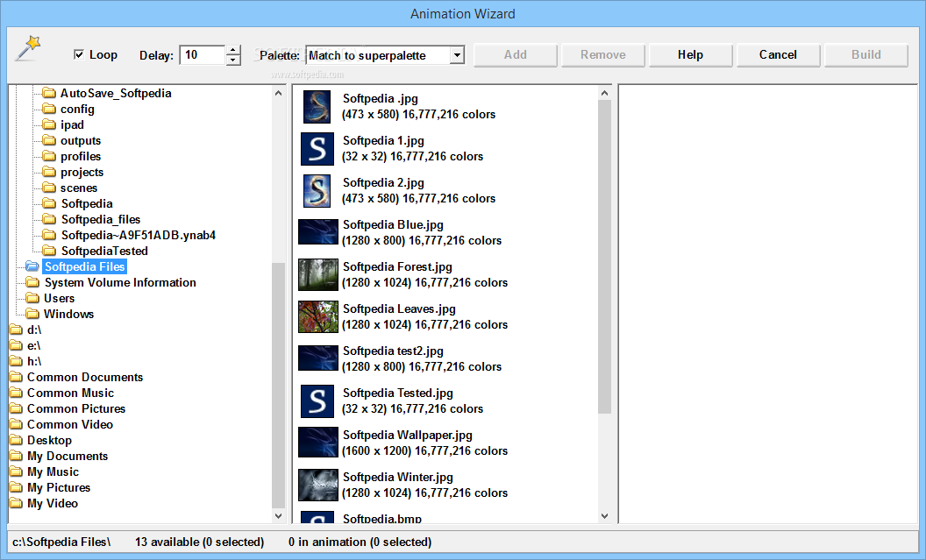Select the Users folder in the tree
The width and height of the screenshot is (926, 560).
point(59,298)
